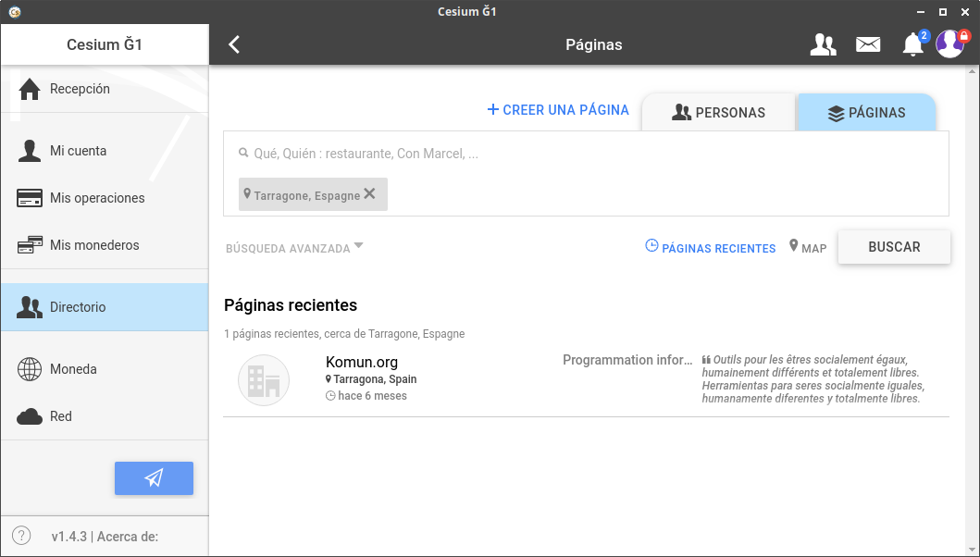This screenshot has height=557, width=980.
Task: Focus the Qué, Quién search field
Action: pos(587,154)
